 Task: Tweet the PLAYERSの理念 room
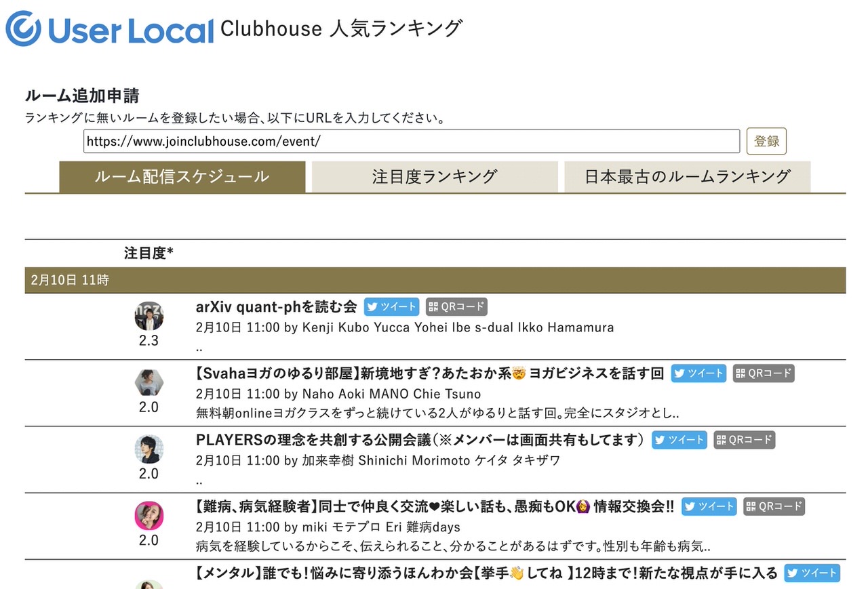(679, 439)
